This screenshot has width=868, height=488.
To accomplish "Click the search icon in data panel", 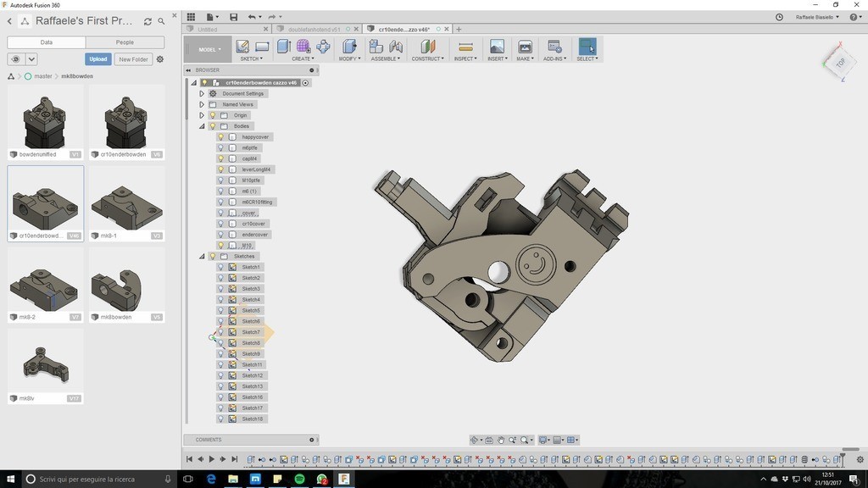I will pyautogui.click(x=162, y=21).
